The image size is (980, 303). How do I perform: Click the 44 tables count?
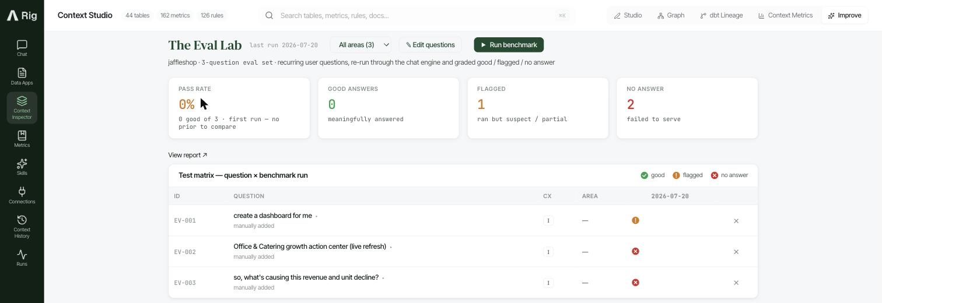(x=137, y=15)
